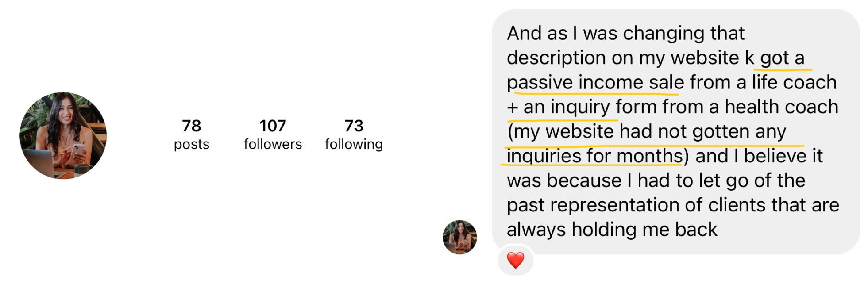Click the word "description" in the message

[556, 58]
